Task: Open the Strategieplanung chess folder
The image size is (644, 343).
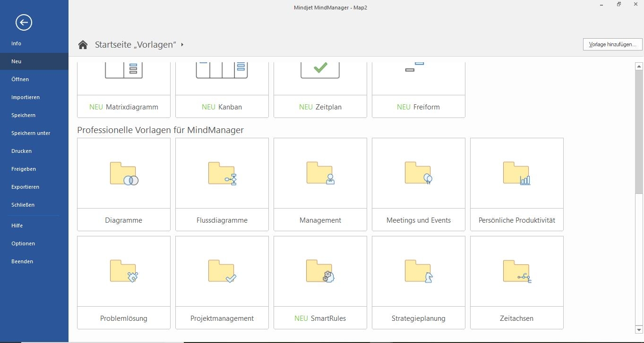Action: (x=419, y=272)
